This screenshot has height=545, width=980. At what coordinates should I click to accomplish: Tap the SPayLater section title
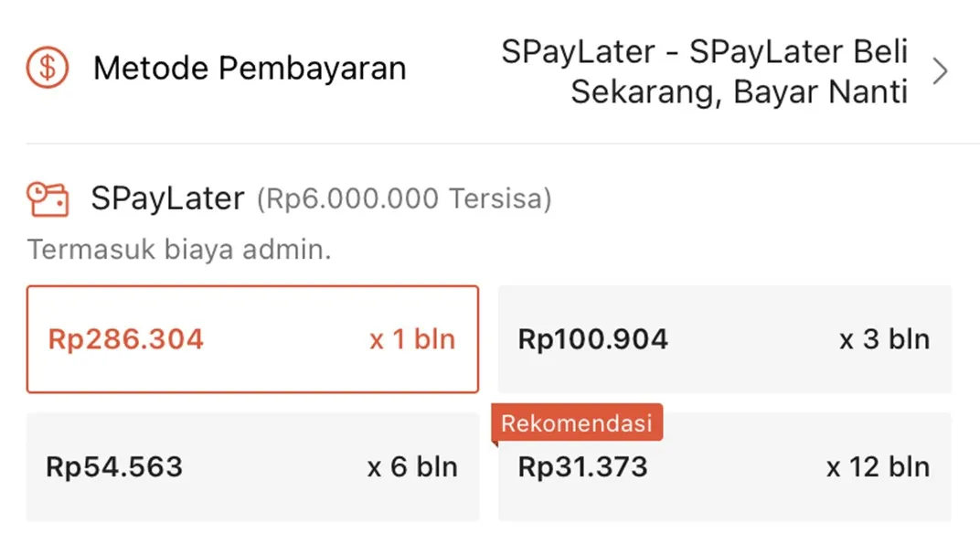[x=167, y=198]
